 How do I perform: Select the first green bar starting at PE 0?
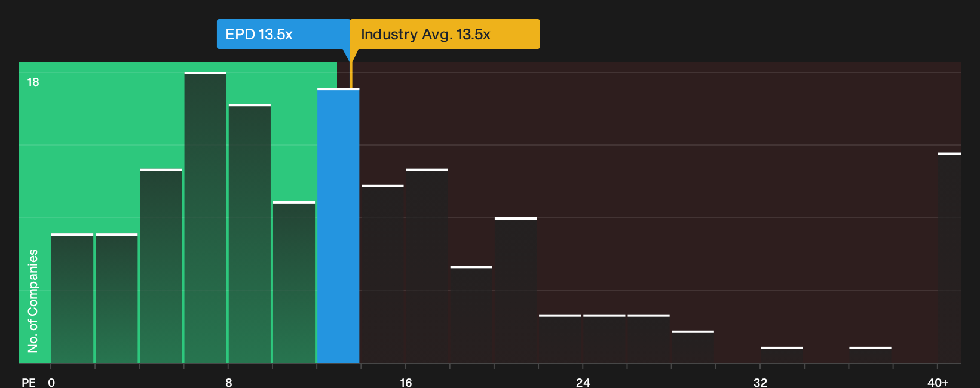click(x=72, y=298)
